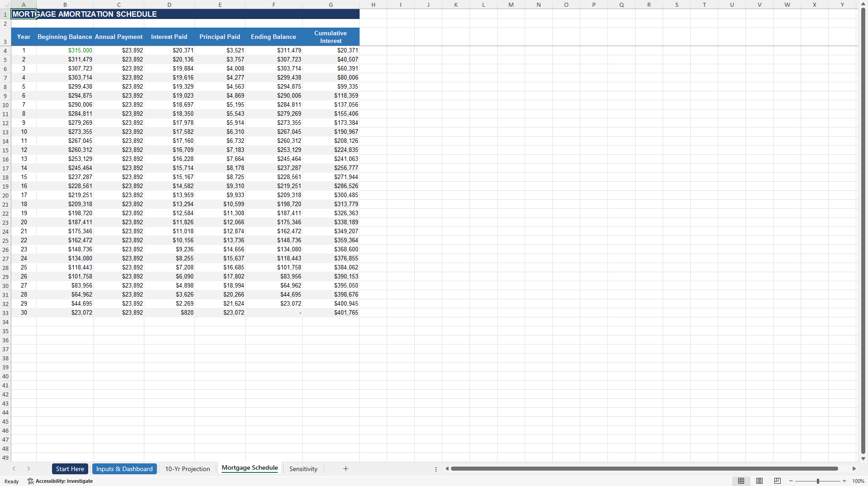Select row 1 header
This screenshot has width=868, height=486.
[5, 14]
